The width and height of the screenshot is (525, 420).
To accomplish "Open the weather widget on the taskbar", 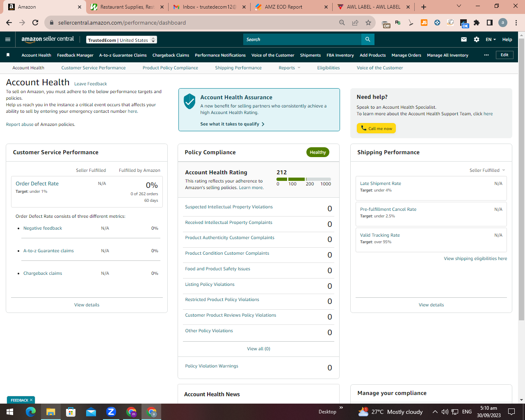I will pos(390,412).
